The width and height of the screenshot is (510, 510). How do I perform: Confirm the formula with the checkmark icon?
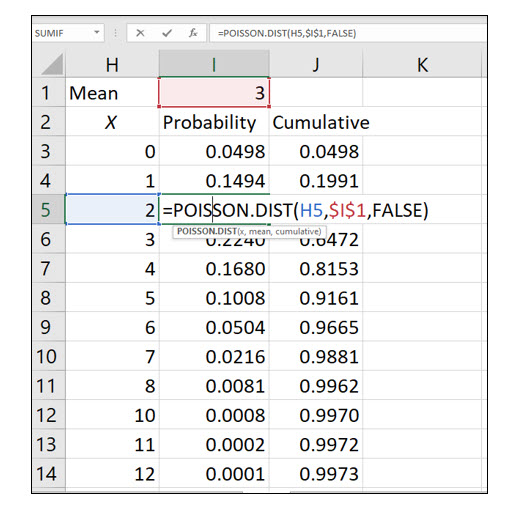[167, 33]
